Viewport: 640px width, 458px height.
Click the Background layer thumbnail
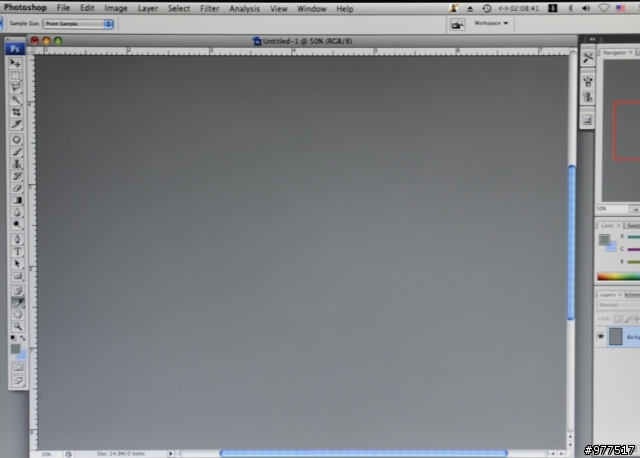pyautogui.click(x=616, y=337)
